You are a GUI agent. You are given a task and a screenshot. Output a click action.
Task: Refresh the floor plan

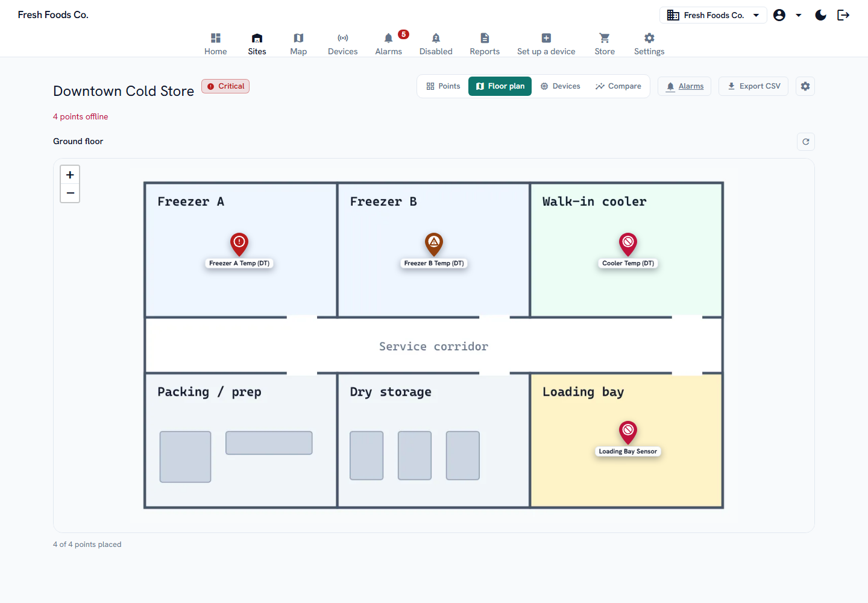pyautogui.click(x=806, y=142)
